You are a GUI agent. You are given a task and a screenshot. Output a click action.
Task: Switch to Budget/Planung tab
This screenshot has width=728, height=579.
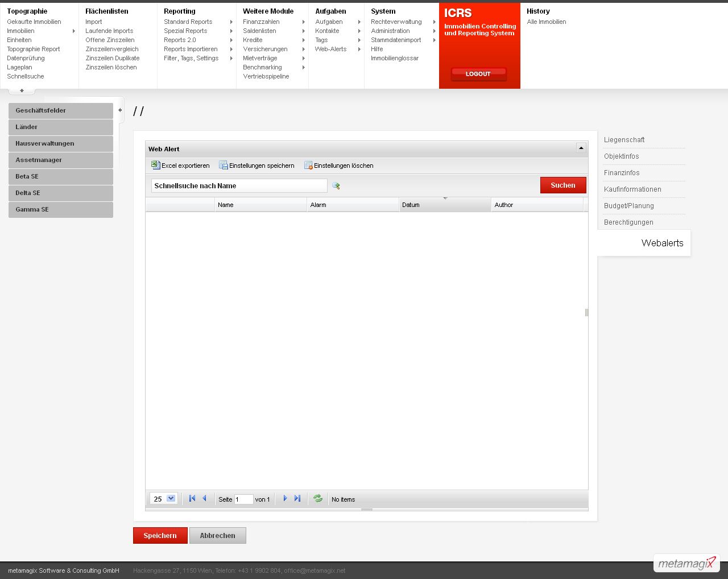click(x=628, y=205)
